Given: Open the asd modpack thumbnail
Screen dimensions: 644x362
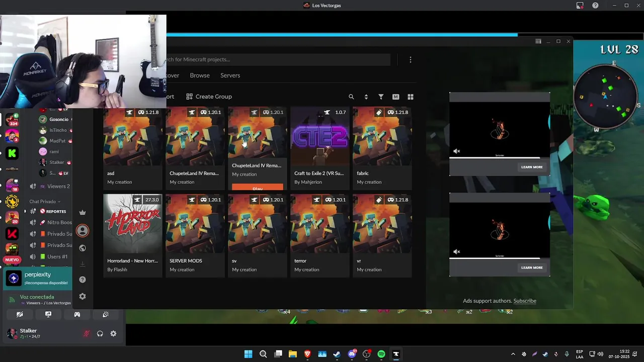Looking at the screenshot, I should click(x=132, y=137).
